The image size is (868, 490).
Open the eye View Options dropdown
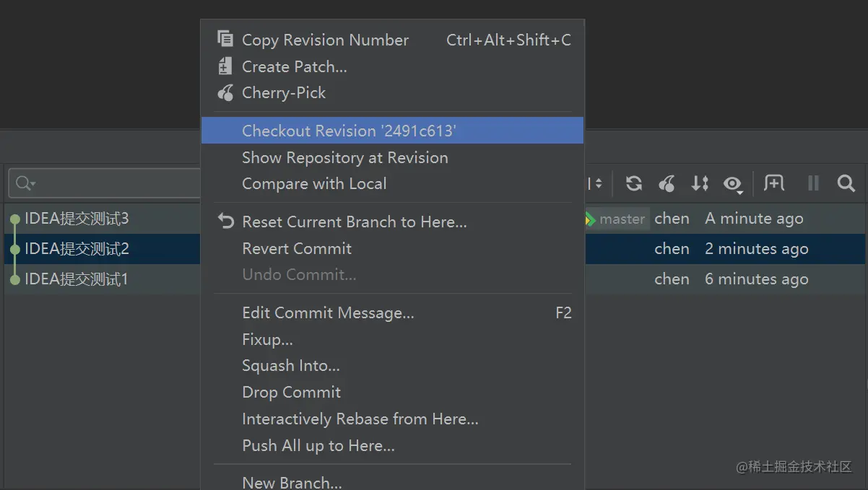click(x=733, y=184)
